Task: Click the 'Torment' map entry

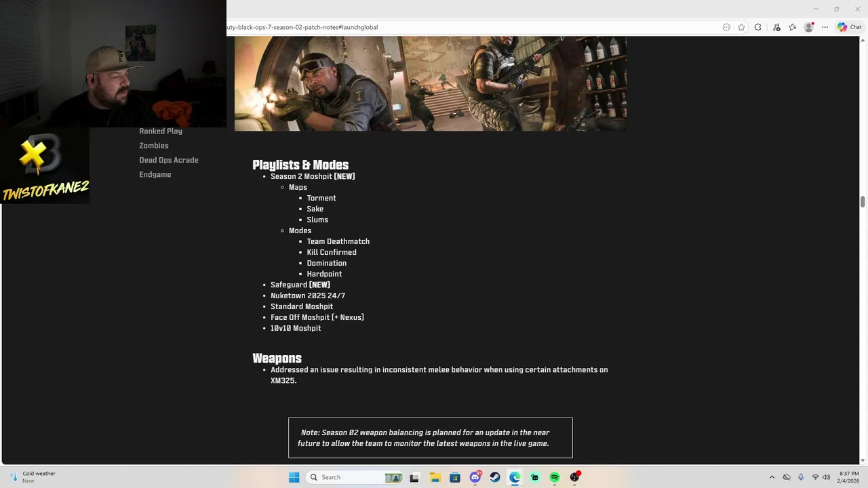Action: click(x=321, y=198)
